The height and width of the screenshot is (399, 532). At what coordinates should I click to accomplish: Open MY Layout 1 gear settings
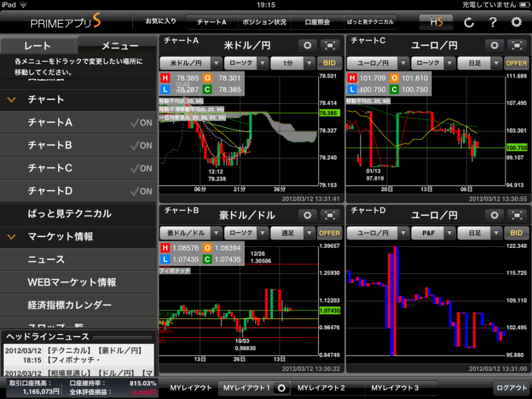pyautogui.click(x=281, y=388)
